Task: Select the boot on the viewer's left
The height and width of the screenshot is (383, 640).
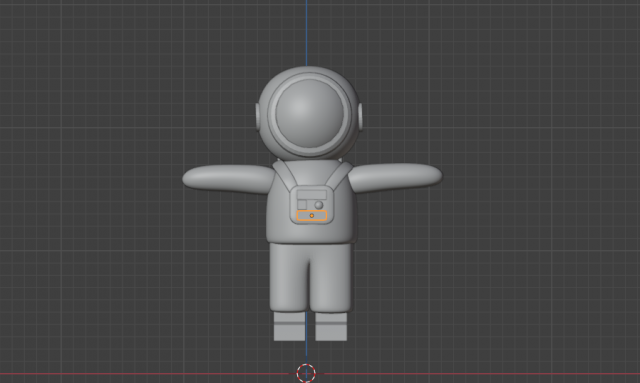Action: tap(289, 326)
